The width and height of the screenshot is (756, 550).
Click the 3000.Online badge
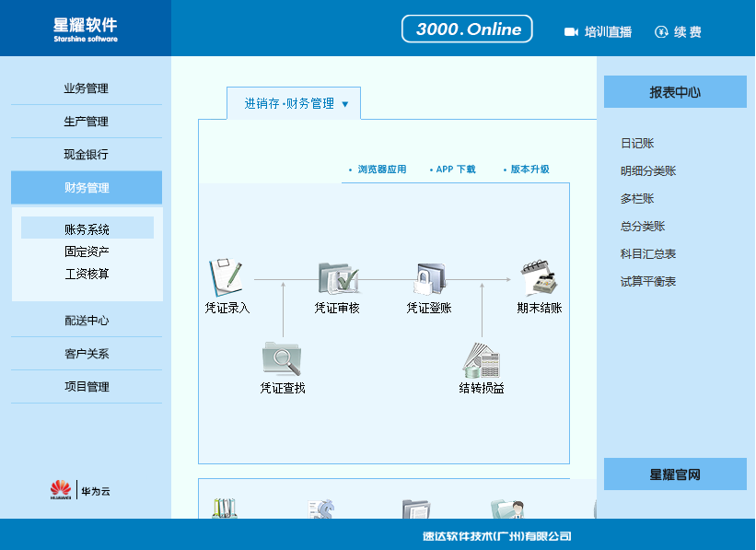[x=467, y=29]
